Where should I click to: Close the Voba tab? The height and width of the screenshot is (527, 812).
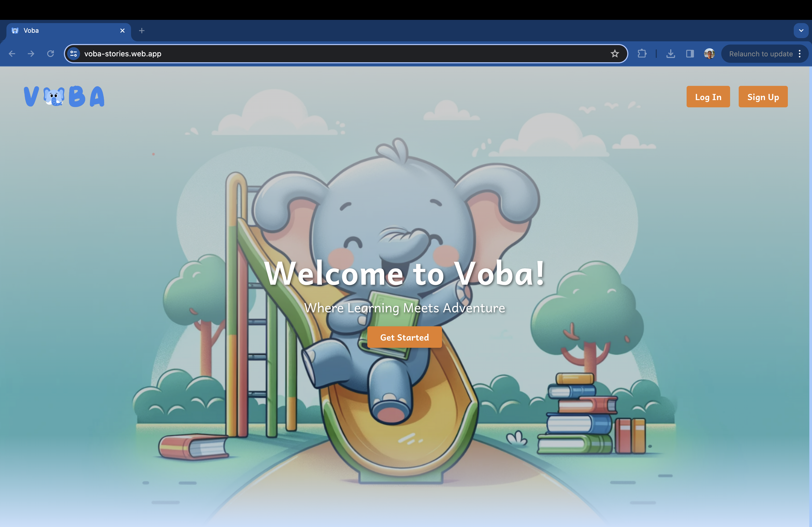[x=122, y=31]
